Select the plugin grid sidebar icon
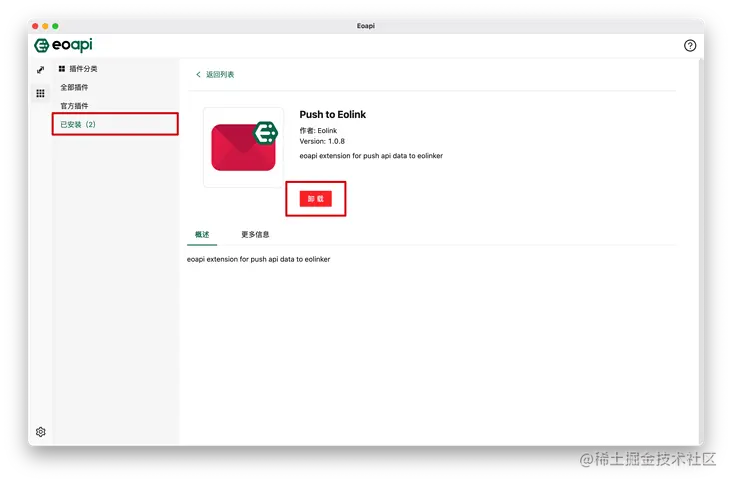 (x=41, y=93)
